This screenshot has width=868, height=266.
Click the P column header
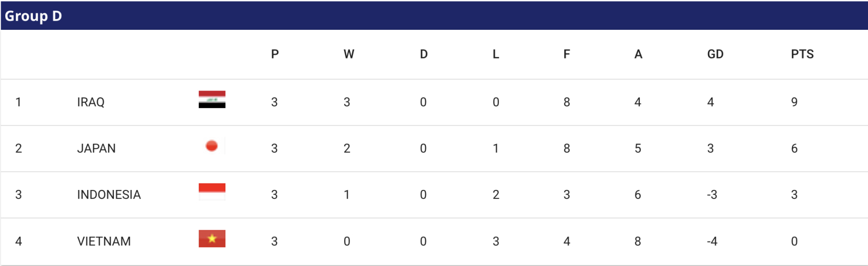click(x=274, y=54)
